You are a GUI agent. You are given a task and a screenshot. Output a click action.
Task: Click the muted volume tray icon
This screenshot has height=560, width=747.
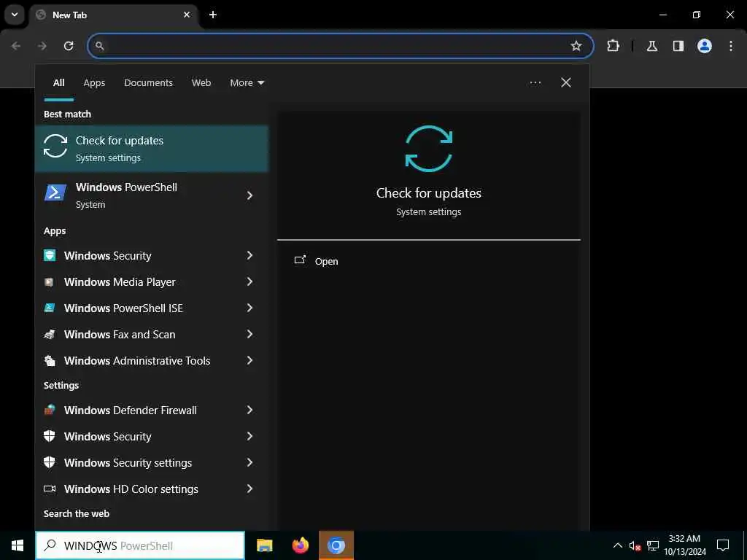tap(635, 545)
